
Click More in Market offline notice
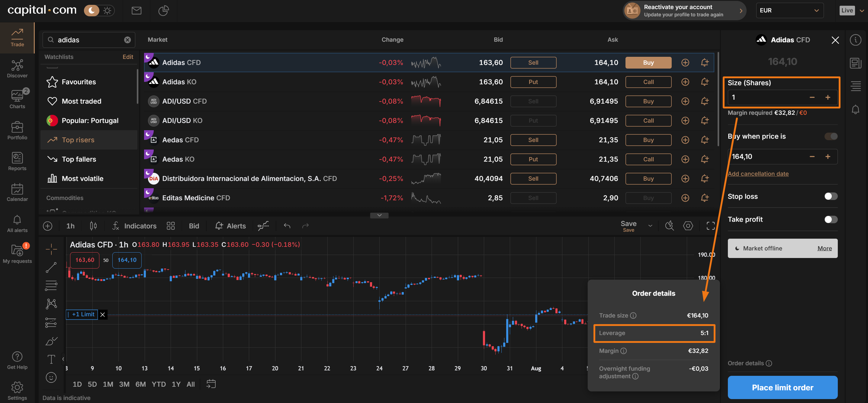point(824,249)
